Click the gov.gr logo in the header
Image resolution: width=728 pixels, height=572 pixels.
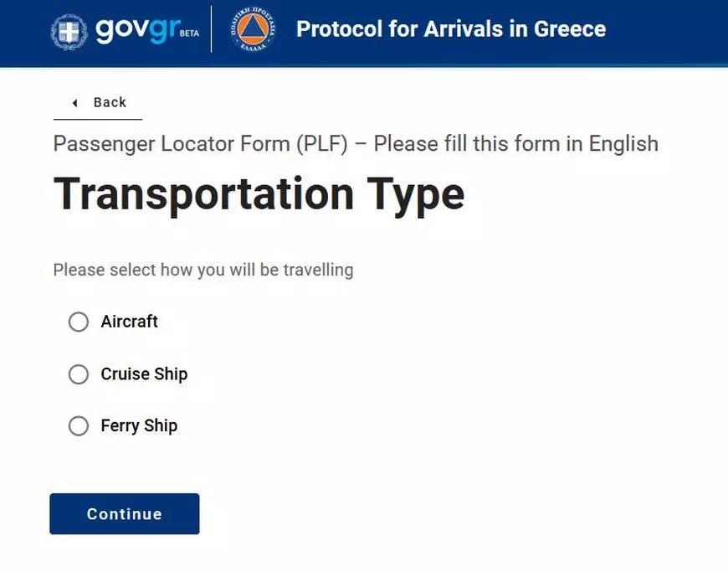click(136, 30)
